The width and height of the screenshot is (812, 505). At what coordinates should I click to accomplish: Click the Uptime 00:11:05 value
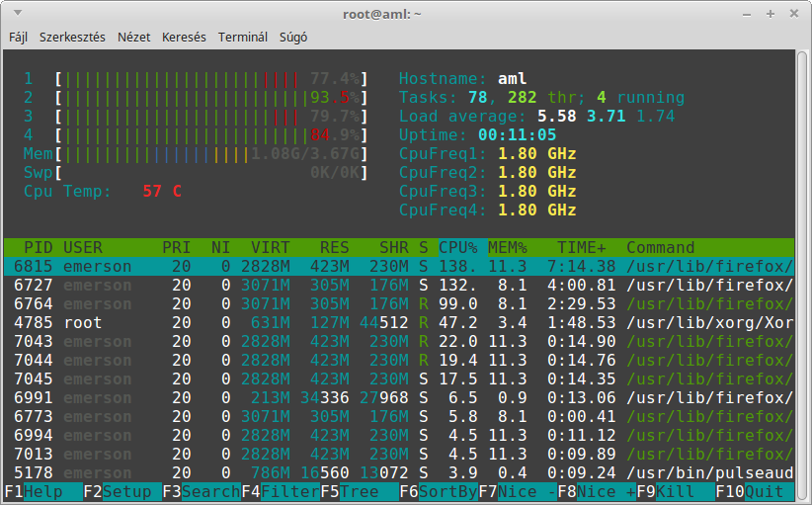pyautogui.click(x=517, y=135)
